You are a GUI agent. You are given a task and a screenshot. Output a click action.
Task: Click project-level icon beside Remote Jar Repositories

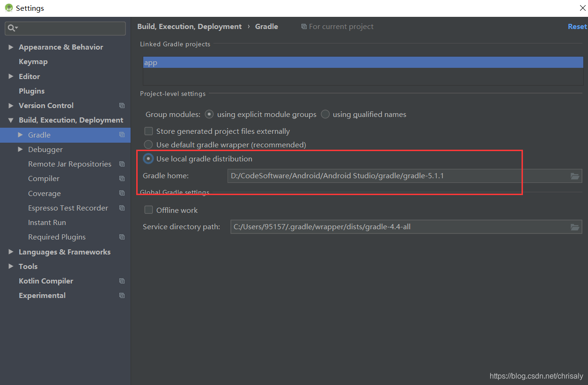pos(122,164)
